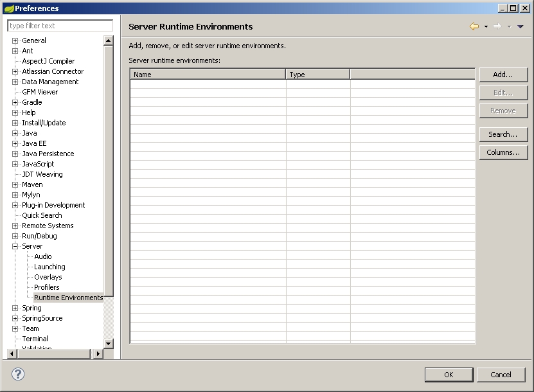
Task: Click the Columns... button
Action: click(503, 152)
